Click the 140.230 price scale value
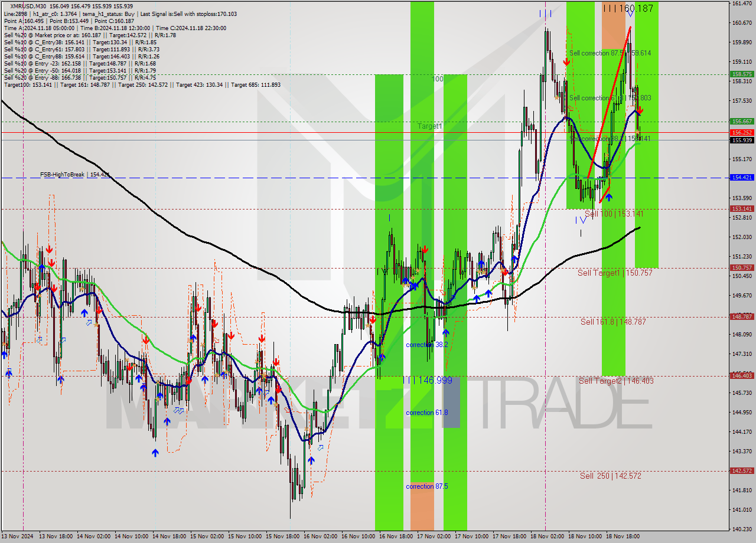The height and width of the screenshot is (543, 756). coord(742,529)
